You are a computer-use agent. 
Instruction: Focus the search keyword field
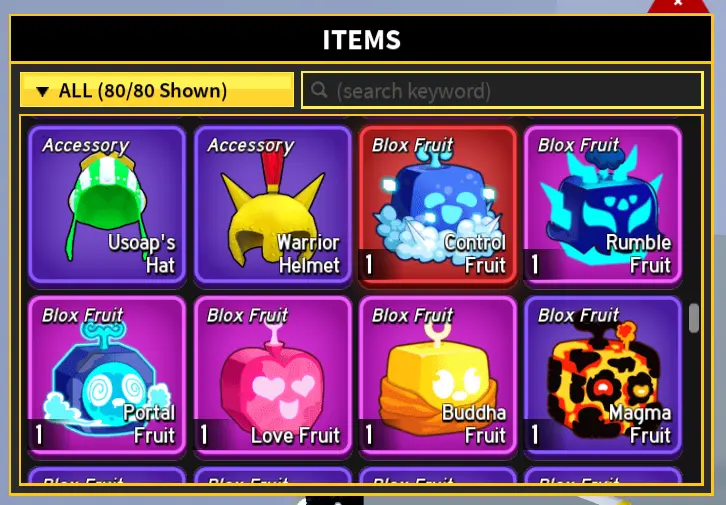pos(502,90)
